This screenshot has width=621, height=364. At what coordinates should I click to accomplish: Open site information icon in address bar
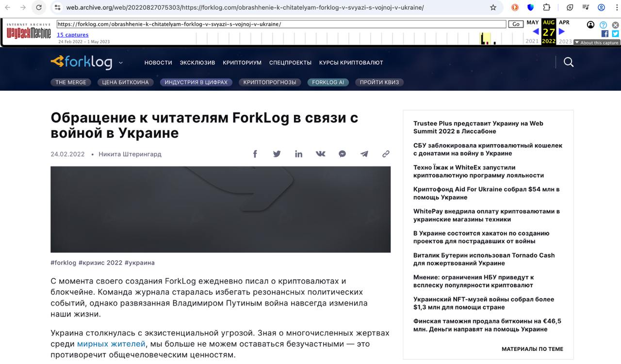[x=57, y=7]
